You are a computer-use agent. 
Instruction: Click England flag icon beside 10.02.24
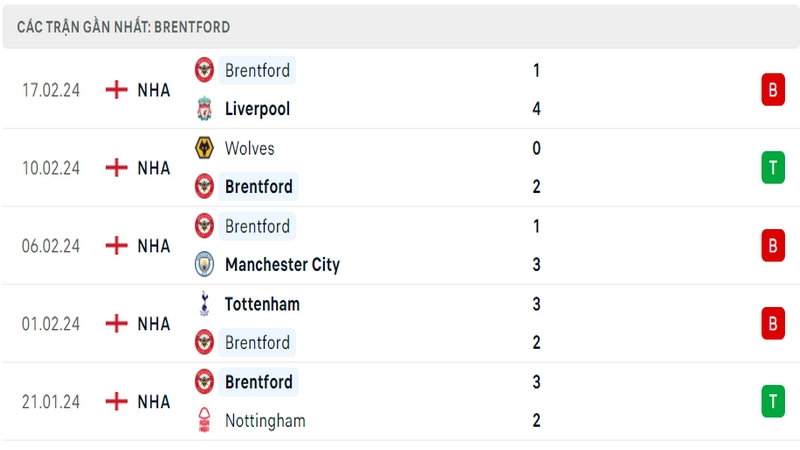(116, 167)
